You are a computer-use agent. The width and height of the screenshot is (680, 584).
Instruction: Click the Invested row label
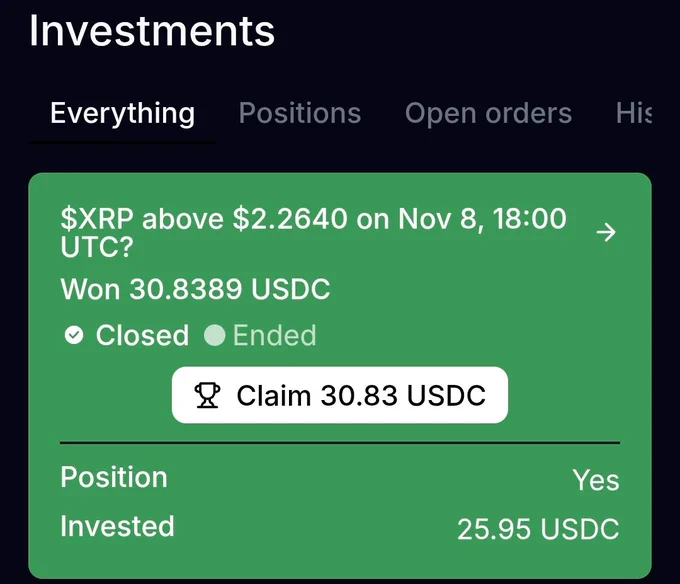pyautogui.click(x=117, y=526)
